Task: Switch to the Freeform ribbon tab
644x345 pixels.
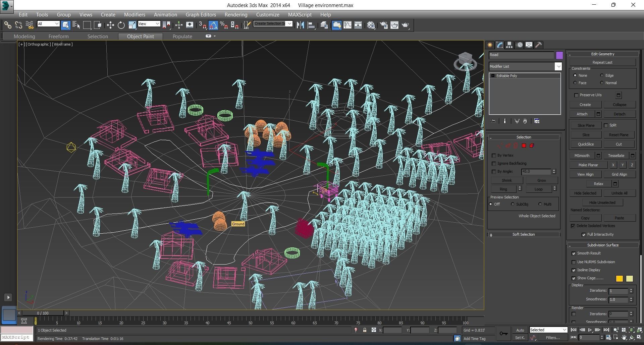Action: pyautogui.click(x=58, y=37)
